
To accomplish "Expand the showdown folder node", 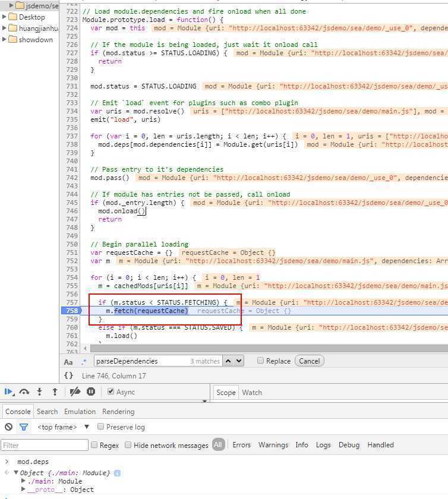I will [x=4, y=39].
